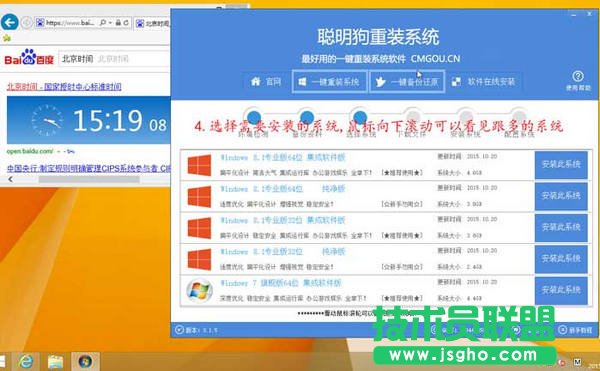
Task: Install Windows 7 旗舰版64位 via 安装此系统
Action: pos(561,290)
